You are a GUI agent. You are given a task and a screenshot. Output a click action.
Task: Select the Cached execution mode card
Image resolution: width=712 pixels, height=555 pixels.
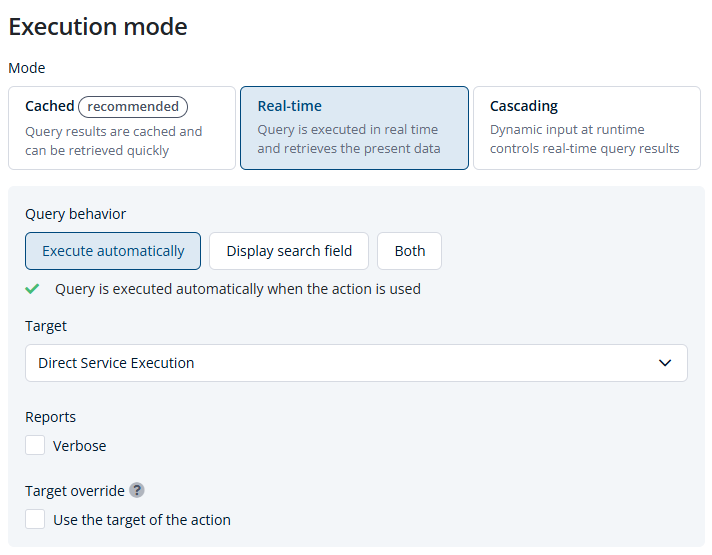[122, 128]
